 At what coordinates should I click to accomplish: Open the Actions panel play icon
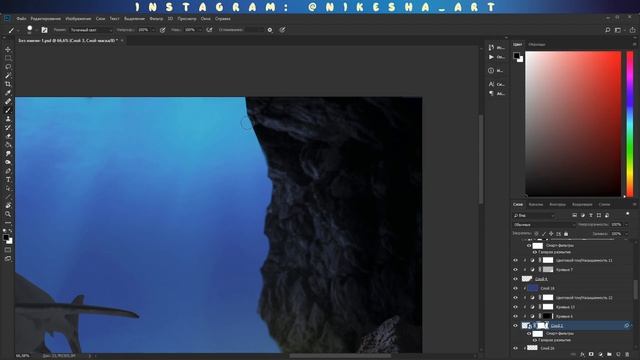(491, 57)
